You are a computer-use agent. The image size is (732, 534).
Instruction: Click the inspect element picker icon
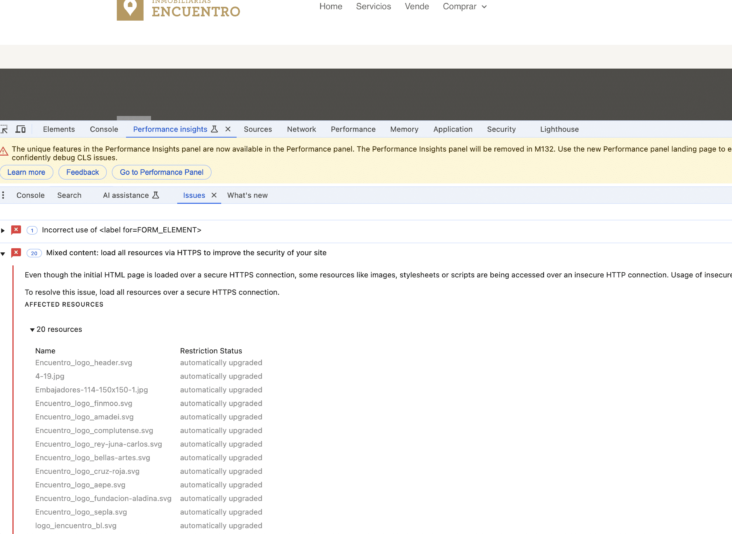pyautogui.click(x=4, y=129)
